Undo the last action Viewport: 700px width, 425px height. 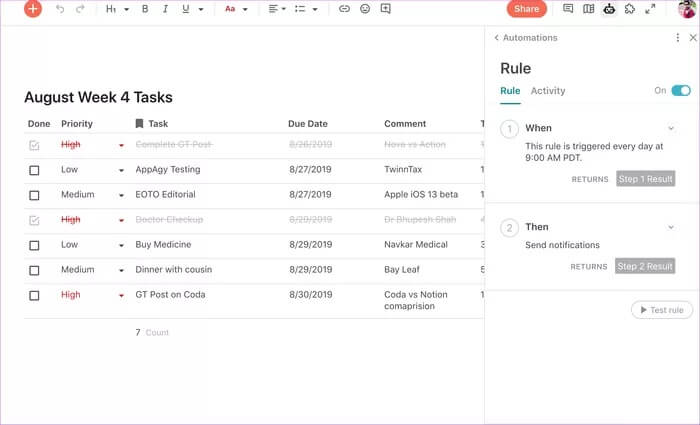[60, 9]
